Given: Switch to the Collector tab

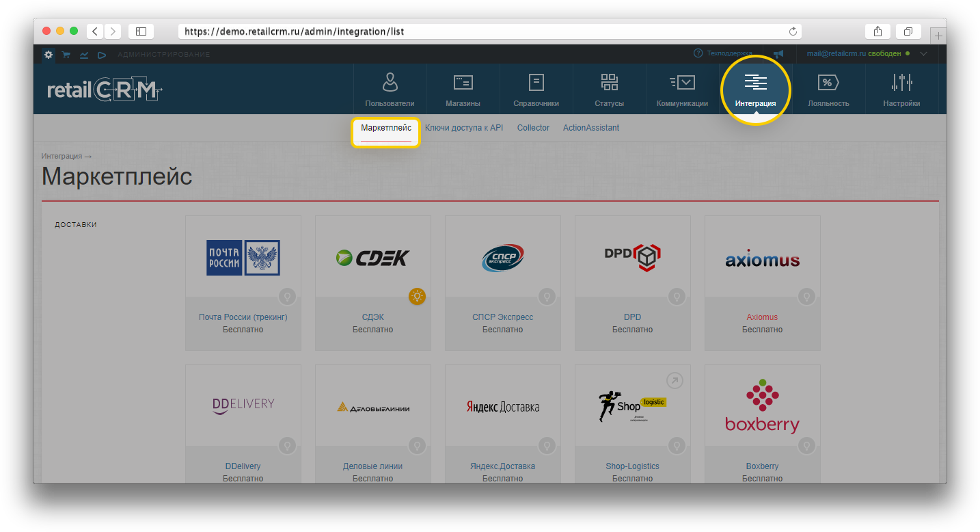Looking at the screenshot, I should 533,128.
